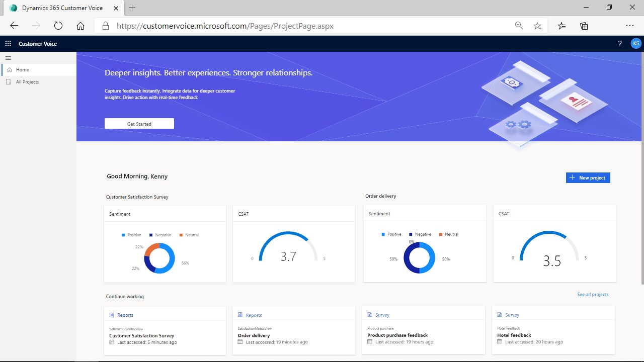Click the Negative legend in Order delivery sentiment
Viewport: 644px width, 362px height.
(x=420, y=234)
